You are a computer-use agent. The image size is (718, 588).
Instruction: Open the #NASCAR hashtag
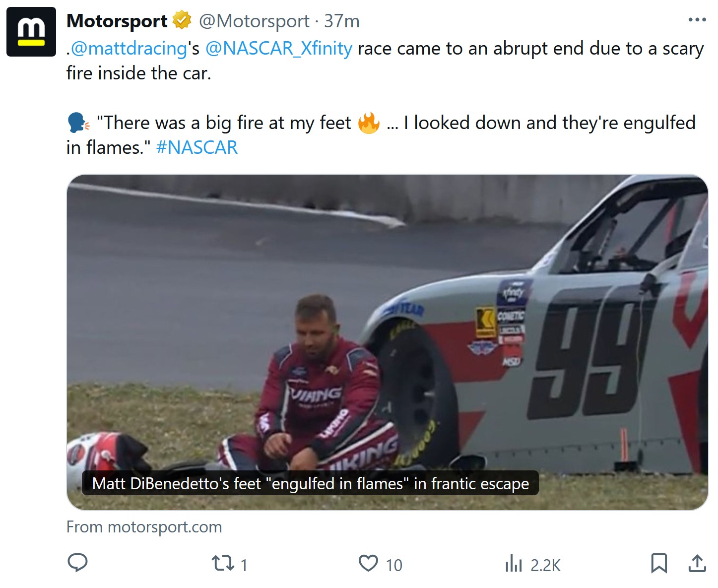tap(197, 148)
